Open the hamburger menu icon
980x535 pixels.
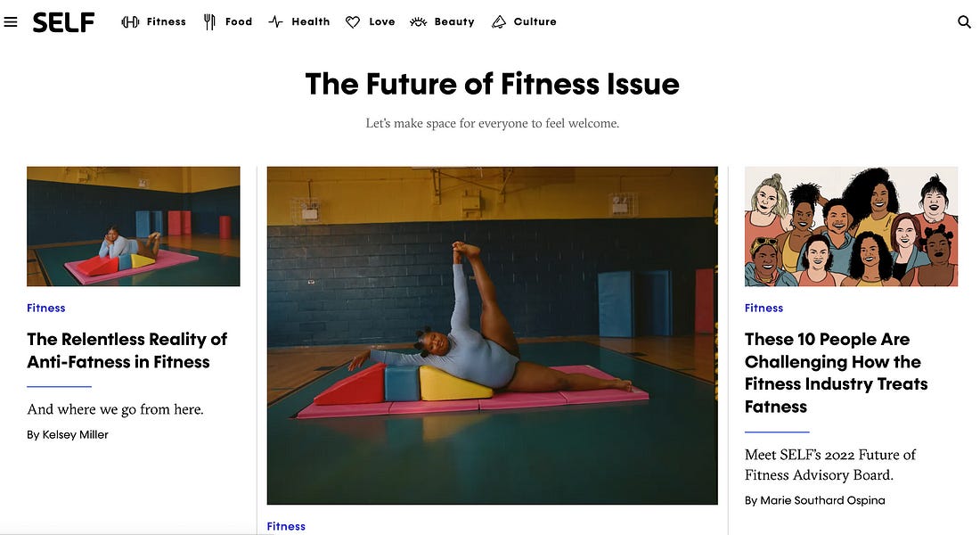pyautogui.click(x=11, y=22)
